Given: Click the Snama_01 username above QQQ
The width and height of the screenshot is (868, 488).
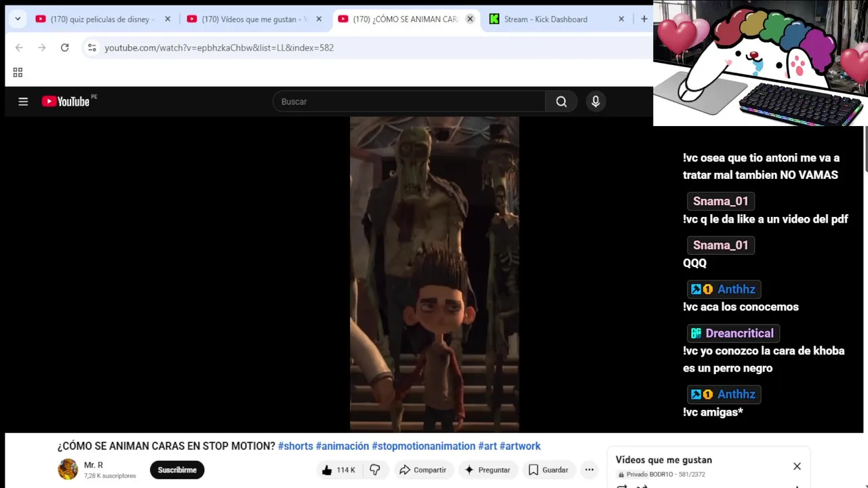Looking at the screenshot, I should click(720, 245).
